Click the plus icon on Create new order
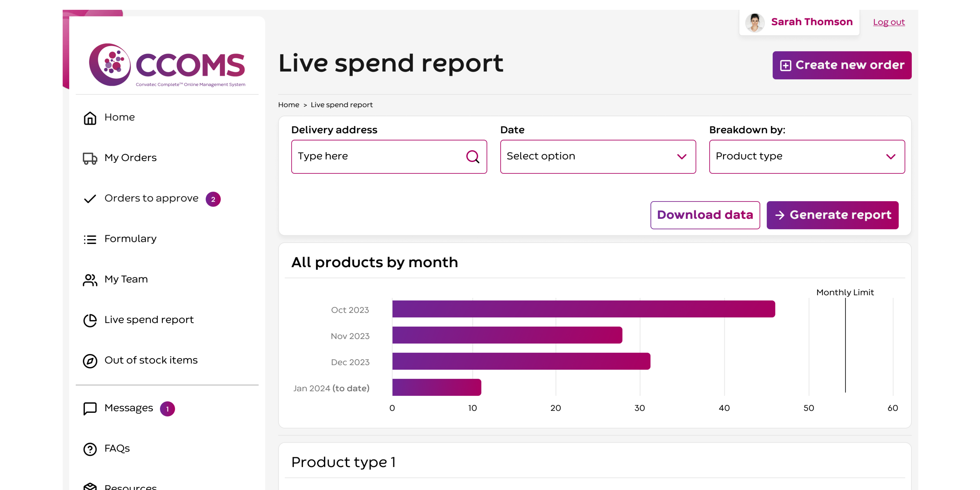 pos(785,65)
